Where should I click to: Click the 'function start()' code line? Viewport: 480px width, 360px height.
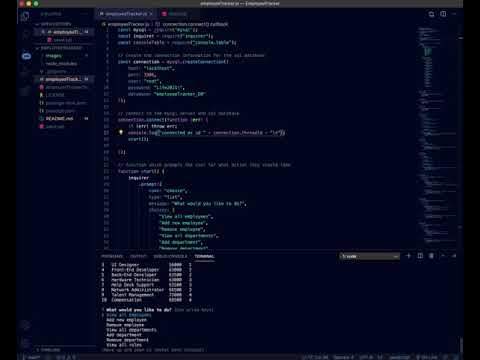click(141, 171)
